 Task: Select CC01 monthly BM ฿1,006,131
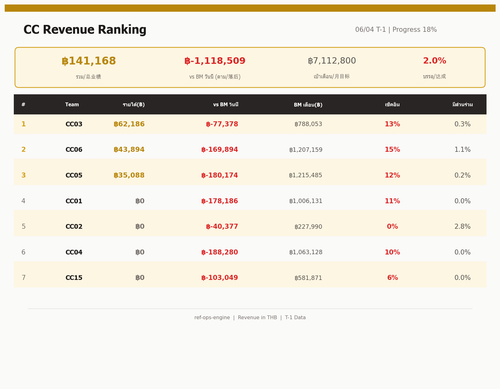(x=306, y=201)
